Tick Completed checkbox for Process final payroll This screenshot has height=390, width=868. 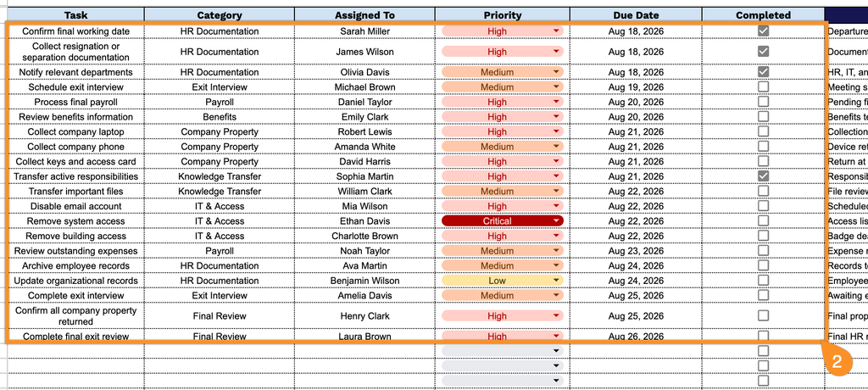pyautogui.click(x=764, y=102)
